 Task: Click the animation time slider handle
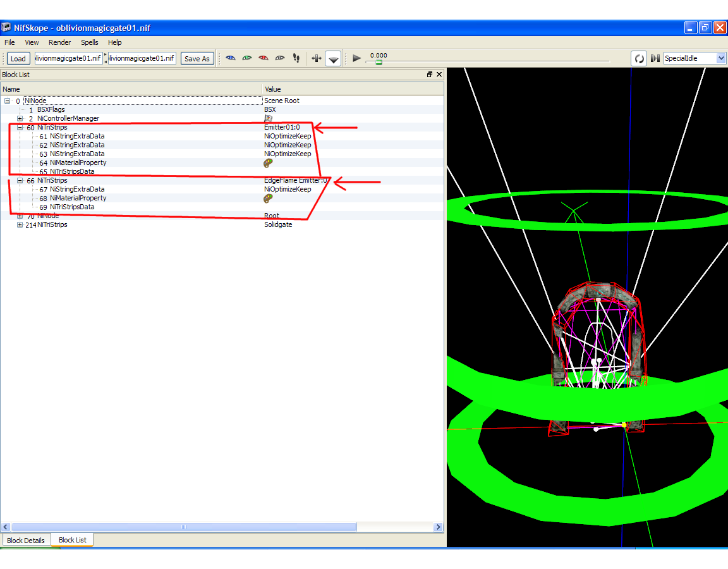coord(379,63)
